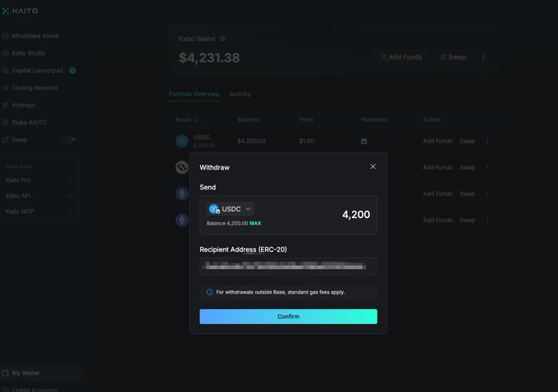The height and width of the screenshot is (392, 558).
Task: Click the Kaito API external-link icon
Action: click(70, 196)
